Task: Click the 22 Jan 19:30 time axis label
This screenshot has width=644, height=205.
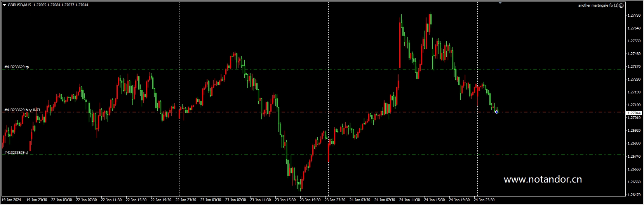Action: [x=161, y=200]
